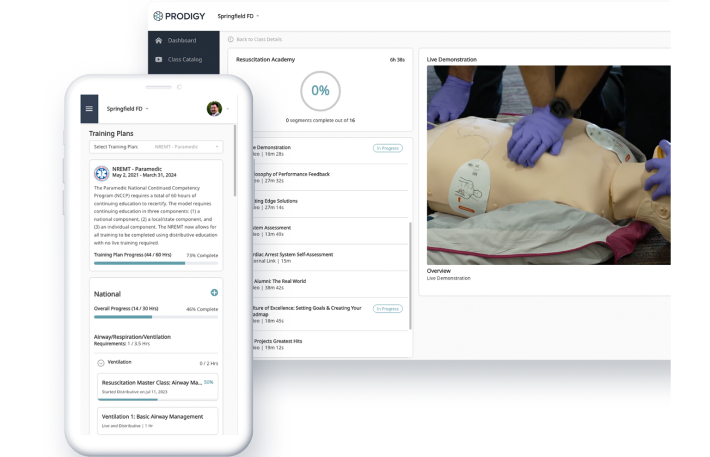Click the user avatar on phone

point(214,109)
